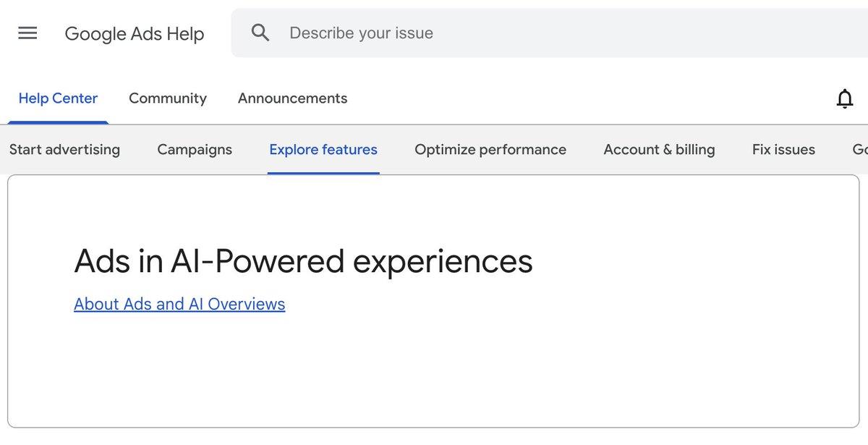Screen dimensions: 868x445
Task: Open the hamburger main menu
Action: click(27, 33)
